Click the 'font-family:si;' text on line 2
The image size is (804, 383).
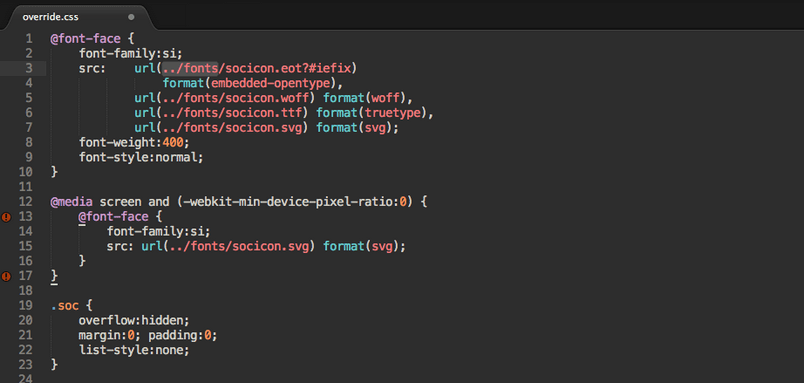tap(131, 54)
